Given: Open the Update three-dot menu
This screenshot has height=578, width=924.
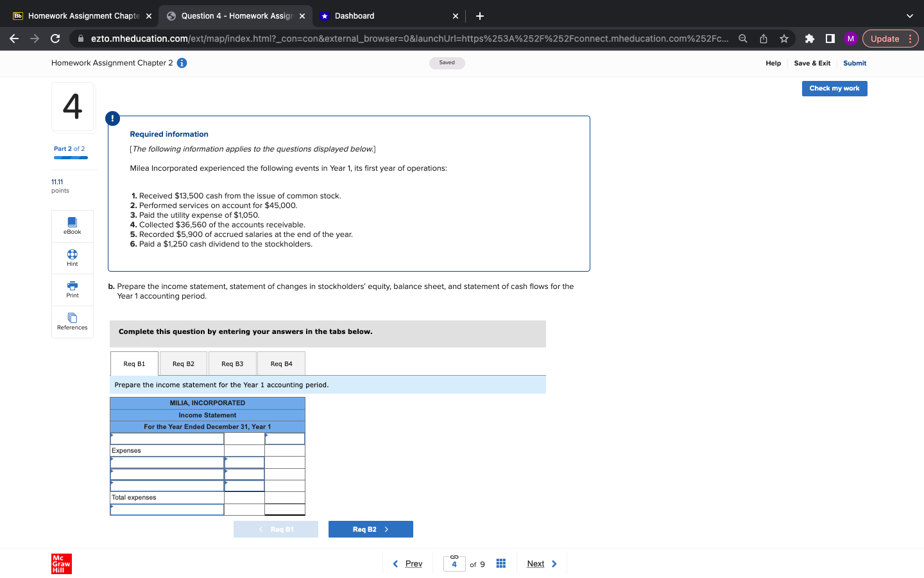Looking at the screenshot, I should point(911,39).
